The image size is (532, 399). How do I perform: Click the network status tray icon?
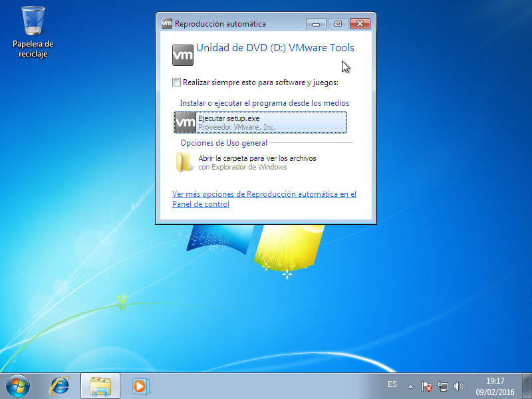pos(442,386)
